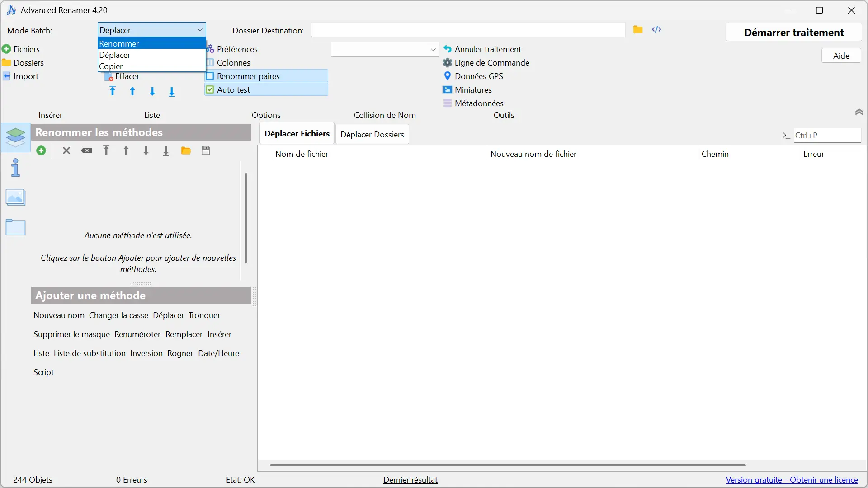Sort by Nouveau nom de fichier column

(593, 154)
